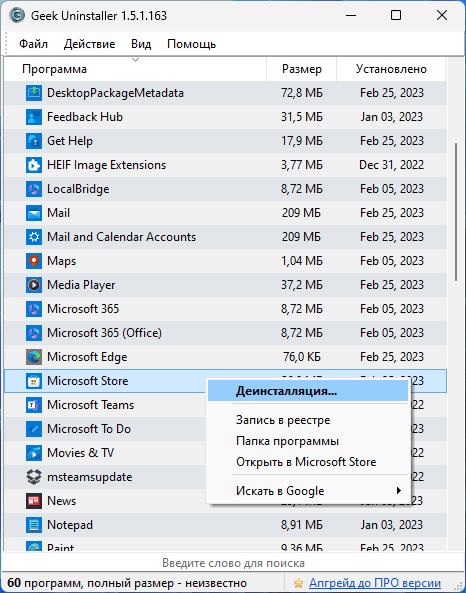Sort by the Установлено column header

pos(391,69)
